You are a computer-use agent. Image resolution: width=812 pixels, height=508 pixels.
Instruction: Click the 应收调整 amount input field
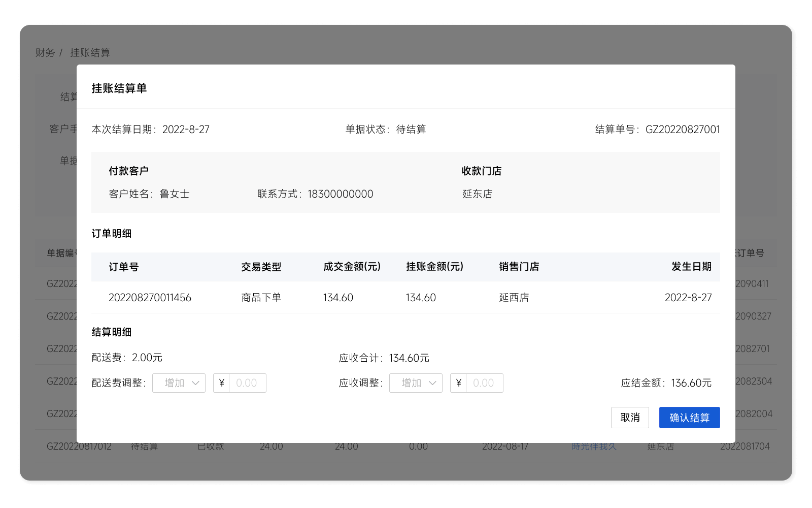484,383
